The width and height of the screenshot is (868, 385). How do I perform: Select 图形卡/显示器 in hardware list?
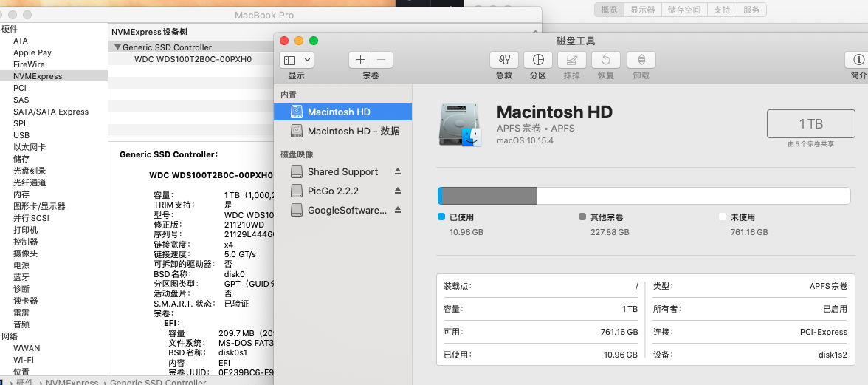pyautogui.click(x=39, y=206)
